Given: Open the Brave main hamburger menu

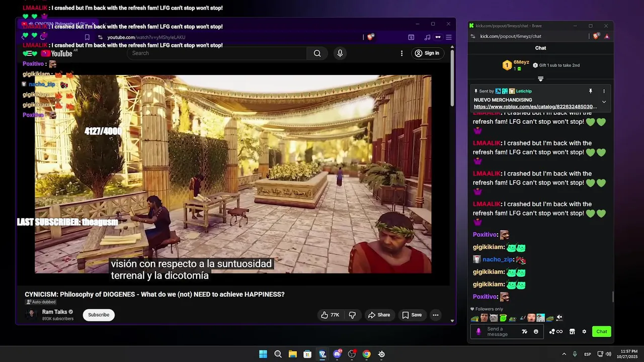Looking at the screenshot, I should pos(449,37).
